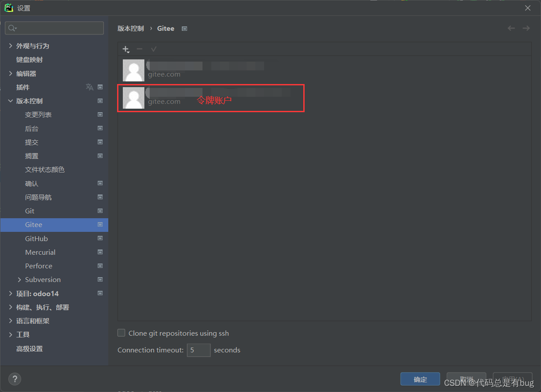Click project icon on Perforce row
The image size is (541, 392).
click(100, 266)
